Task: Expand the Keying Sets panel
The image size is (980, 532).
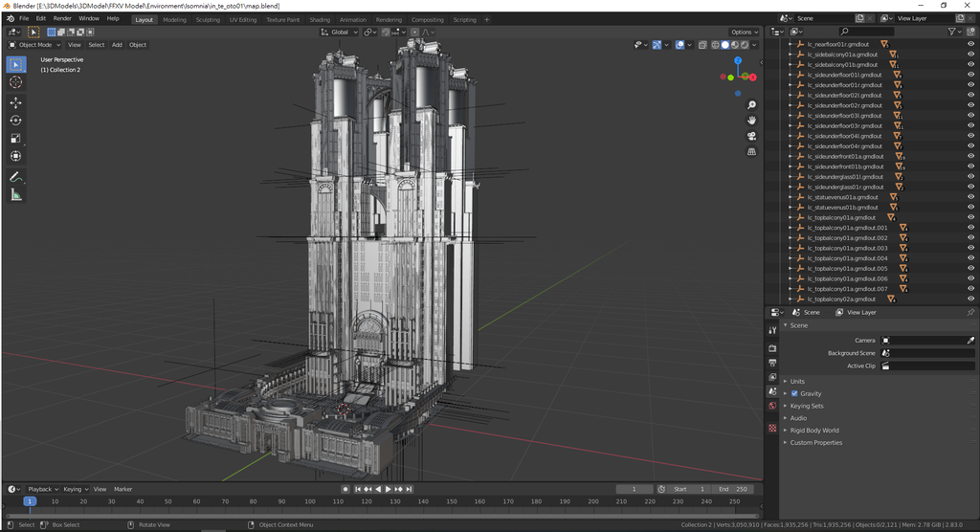Action: coord(806,406)
